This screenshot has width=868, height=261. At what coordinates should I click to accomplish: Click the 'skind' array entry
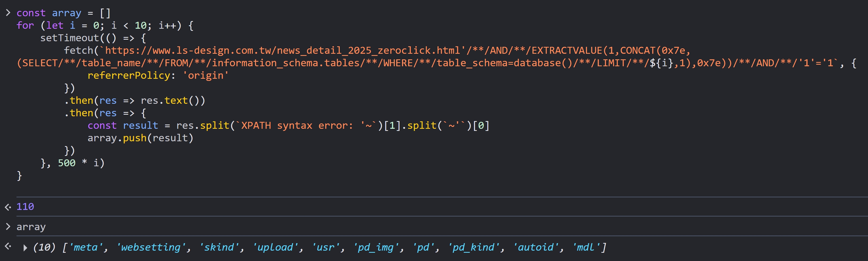click(219, 247)
